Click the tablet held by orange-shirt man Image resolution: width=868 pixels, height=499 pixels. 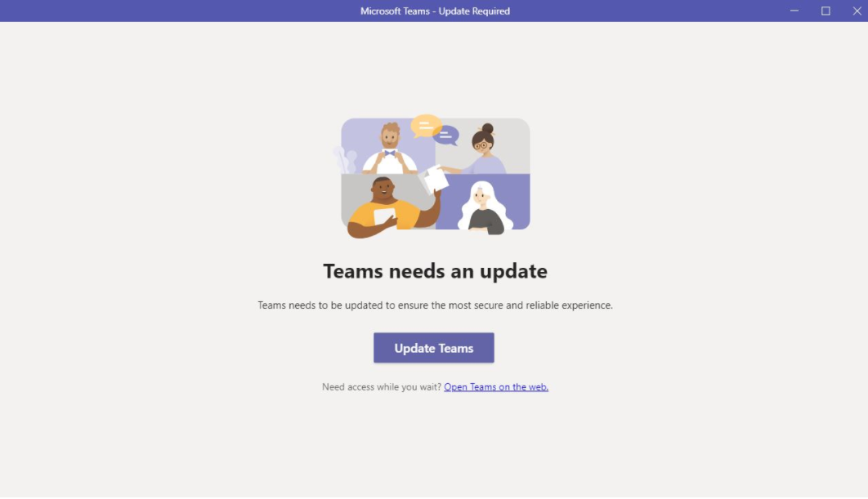coord(384,216)
